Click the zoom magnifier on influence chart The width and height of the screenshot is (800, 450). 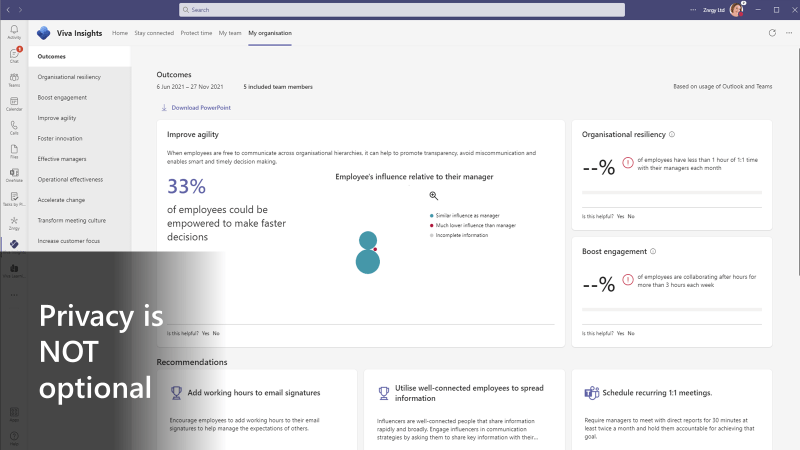[433, 196]
